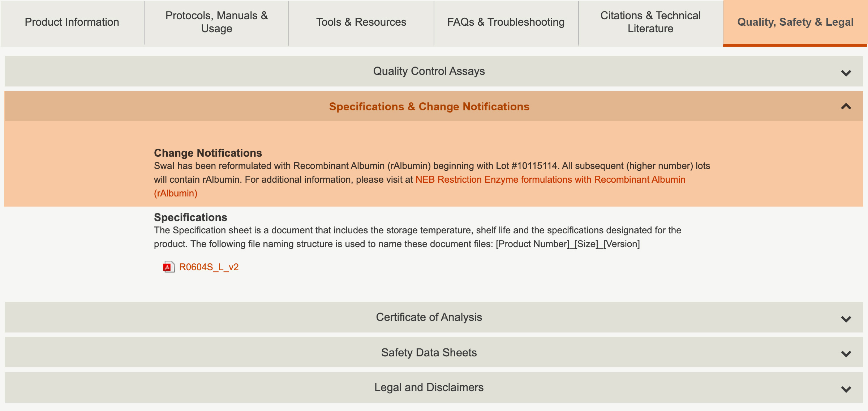Image resolution: width=868 pixels, height=411 pixels.
Task: Open the R0604S_L_v2 specification file link
Action: pos(209,267)
